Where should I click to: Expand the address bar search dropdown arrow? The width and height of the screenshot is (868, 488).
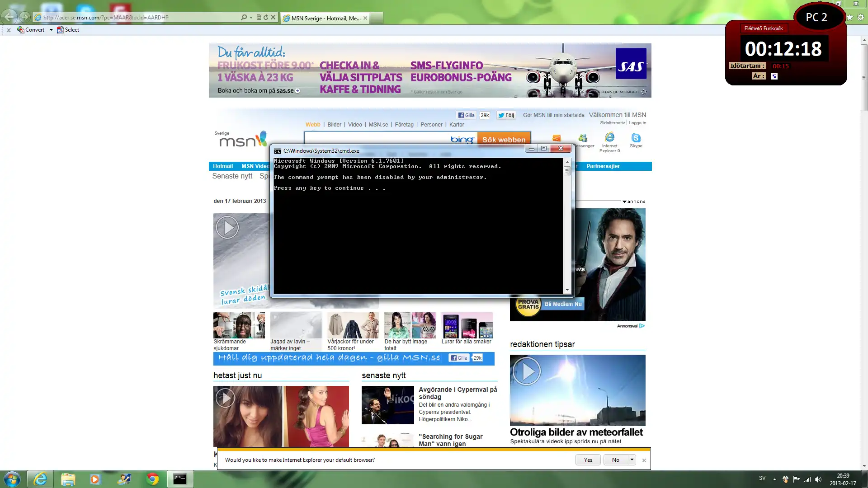click(x=251, y=17)
